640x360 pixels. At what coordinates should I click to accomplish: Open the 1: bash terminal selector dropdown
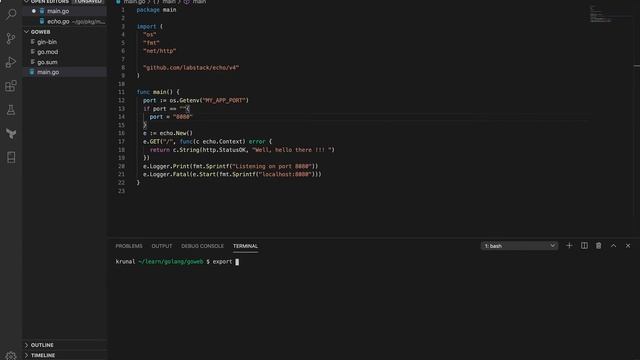coord(519,246)
